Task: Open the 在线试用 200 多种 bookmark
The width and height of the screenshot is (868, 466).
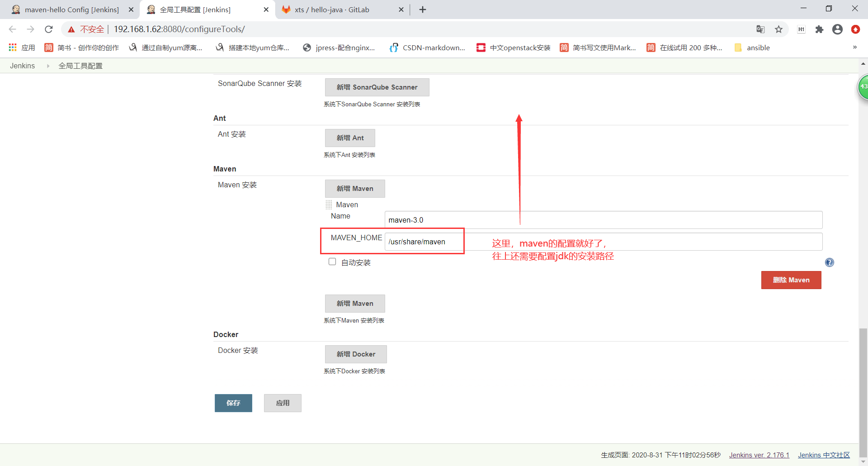Action: pyautogui.click(x=684, y=48)
